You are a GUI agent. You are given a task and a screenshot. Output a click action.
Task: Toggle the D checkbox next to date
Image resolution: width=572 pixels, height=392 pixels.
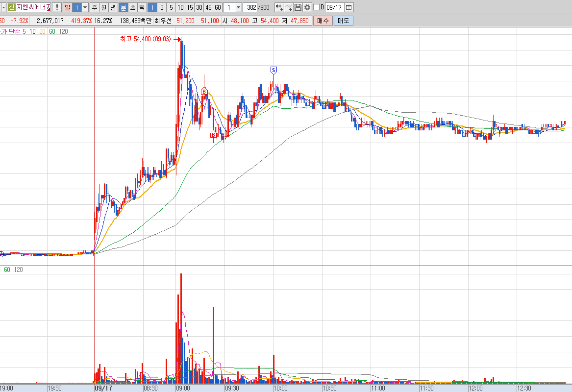click(316, 7)
